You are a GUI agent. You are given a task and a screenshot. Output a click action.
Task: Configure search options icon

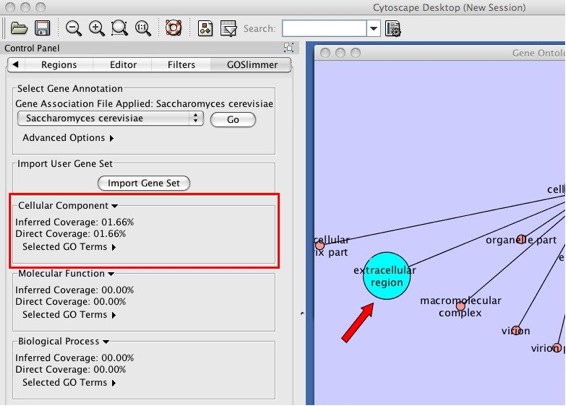tap(393, 29)
